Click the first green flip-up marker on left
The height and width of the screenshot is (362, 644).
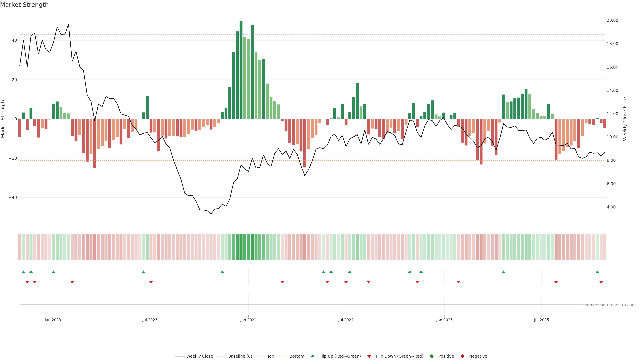pyautogui.click(x=23, y=272)
